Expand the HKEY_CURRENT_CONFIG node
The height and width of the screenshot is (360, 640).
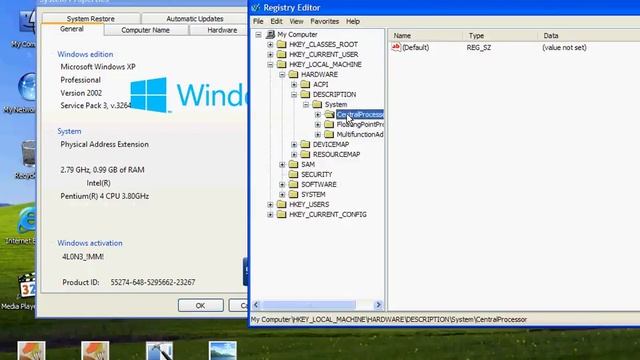270,214
